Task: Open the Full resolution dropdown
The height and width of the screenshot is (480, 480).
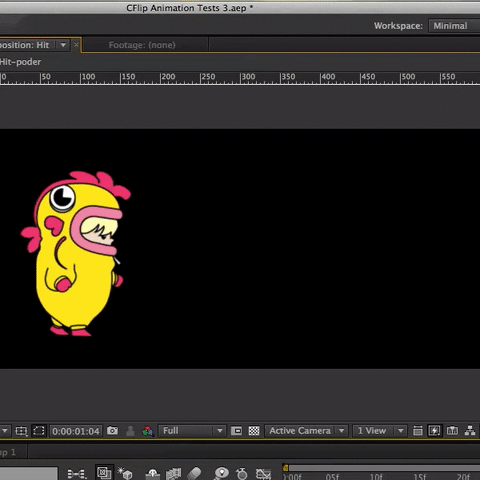Action: tap(192, 431)
